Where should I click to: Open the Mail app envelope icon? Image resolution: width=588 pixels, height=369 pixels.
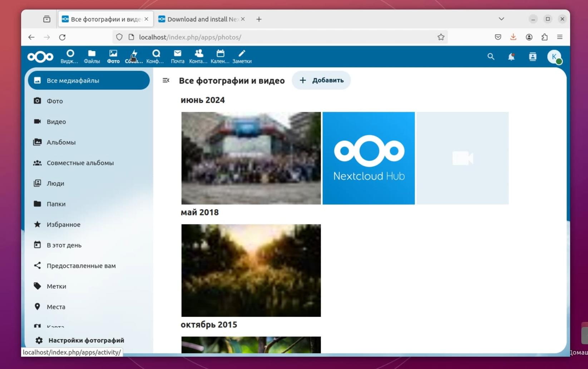[178, 56]
